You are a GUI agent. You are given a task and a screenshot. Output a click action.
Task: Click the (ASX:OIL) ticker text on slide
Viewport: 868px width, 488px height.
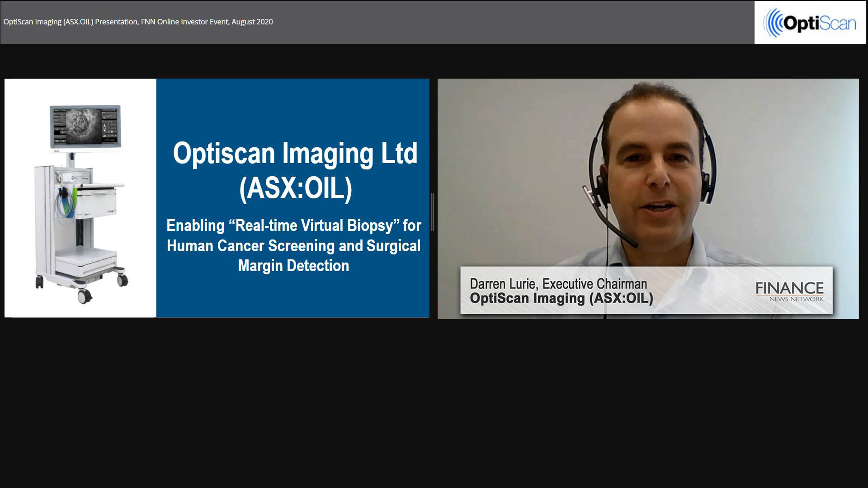coord(295,188)
